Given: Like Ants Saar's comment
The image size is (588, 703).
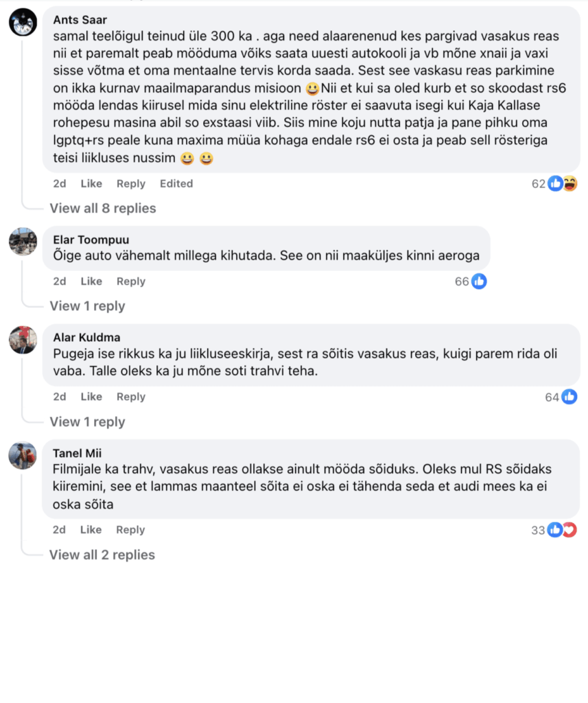Looking at the screenshot, I should click(91, 183).
